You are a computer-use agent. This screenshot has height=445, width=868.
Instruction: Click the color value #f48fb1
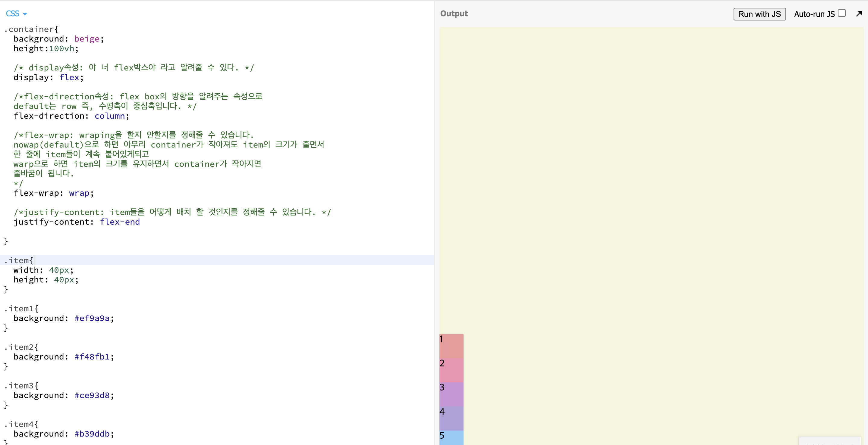(92, 357)
